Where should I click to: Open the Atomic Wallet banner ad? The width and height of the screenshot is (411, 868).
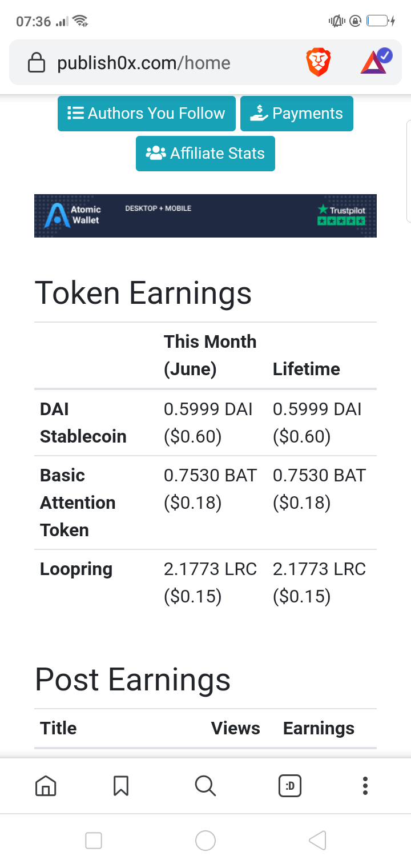tap(205, 216)
